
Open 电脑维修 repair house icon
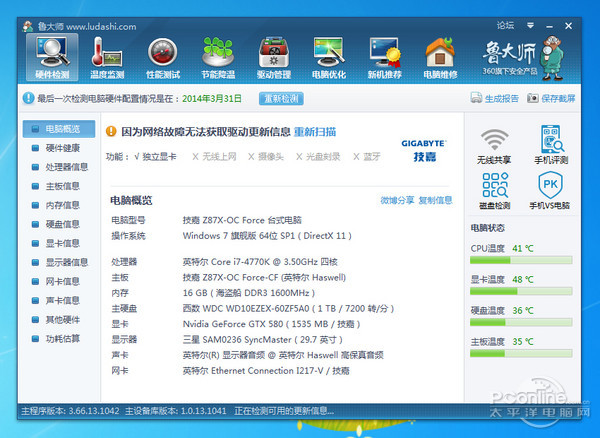[x=440, y=57]
